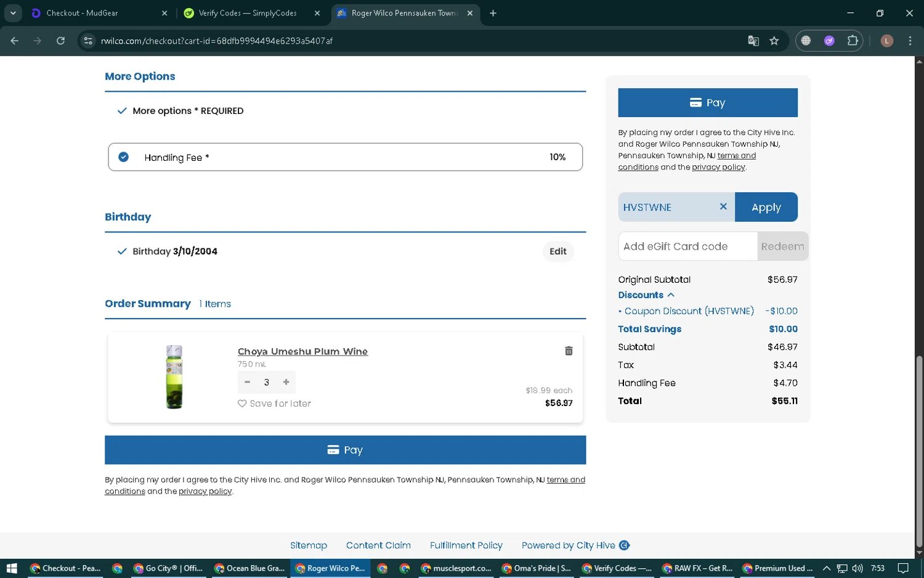Image resolution: width=924 pixels, height=578 pixels.
Task: Close the Checkout - MudGear tab
Action: pos(164,13)
